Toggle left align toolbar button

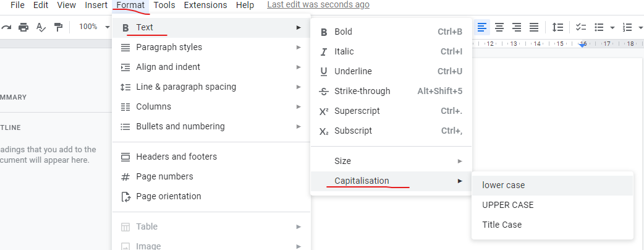coord(482,27)
